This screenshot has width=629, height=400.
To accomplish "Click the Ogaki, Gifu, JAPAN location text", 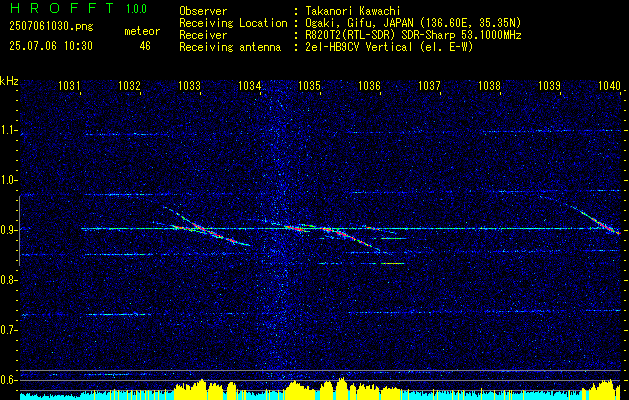I will [412, 23].
